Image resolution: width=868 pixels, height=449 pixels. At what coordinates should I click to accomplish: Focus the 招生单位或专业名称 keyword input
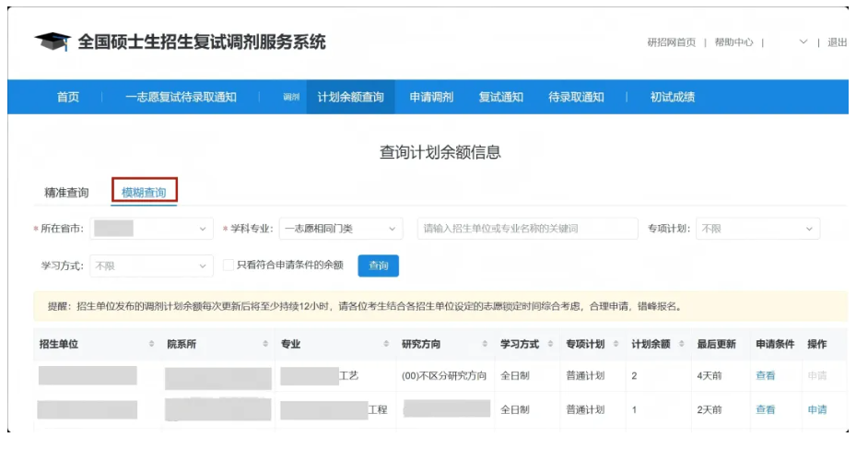click(528, 229)
